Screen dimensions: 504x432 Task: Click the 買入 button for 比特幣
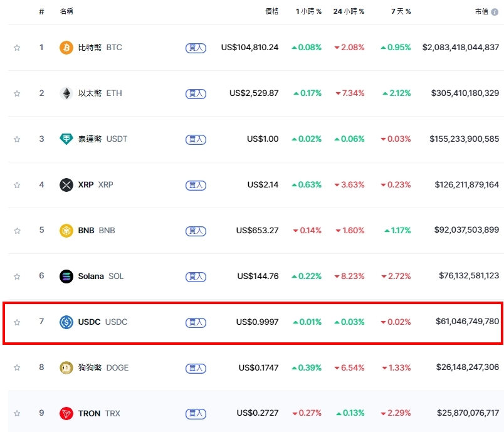(x=195, y=47)
